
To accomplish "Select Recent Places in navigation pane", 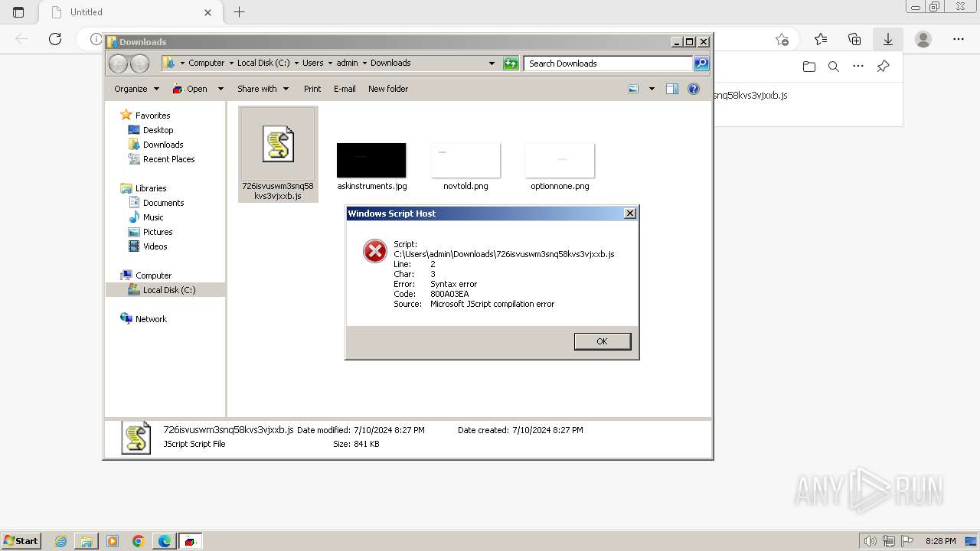I will coord(168,159).
